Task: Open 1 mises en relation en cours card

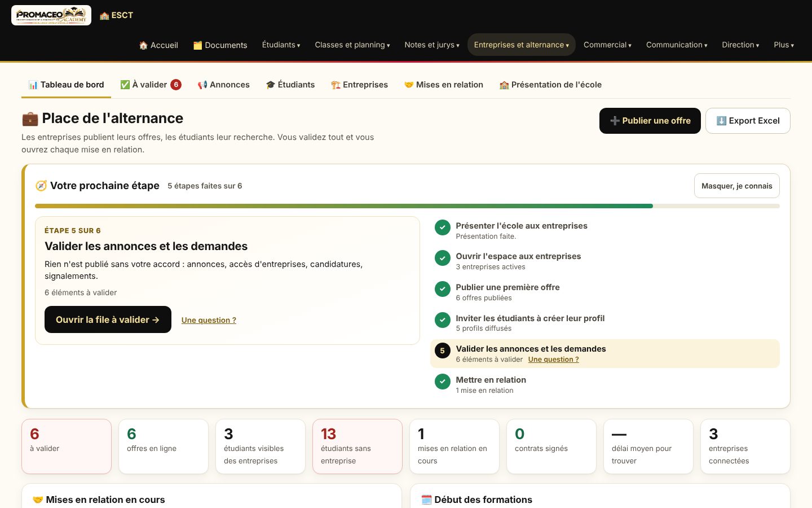Action: [x=454, y=446]
